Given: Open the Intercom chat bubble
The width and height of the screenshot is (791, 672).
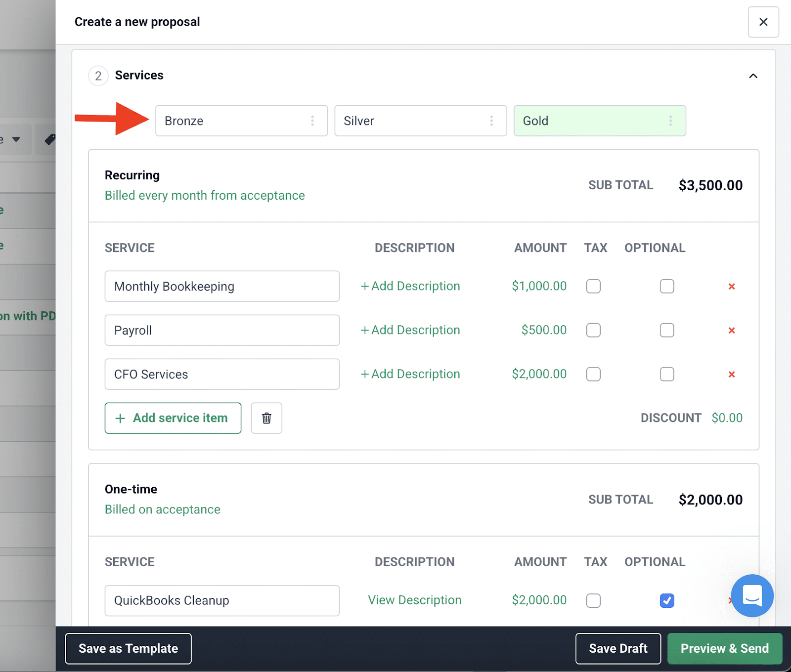Looking at the screenshot, I should 752,596.
